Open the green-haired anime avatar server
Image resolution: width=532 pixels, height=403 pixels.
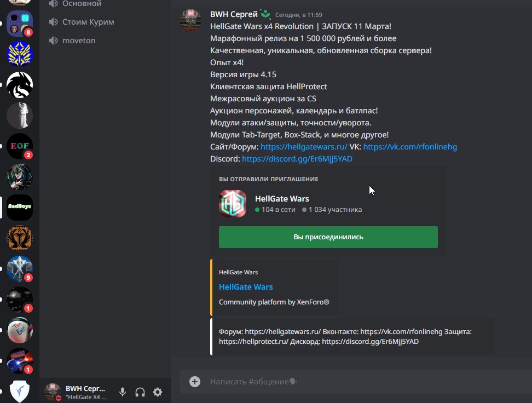(x=20, y=176)
